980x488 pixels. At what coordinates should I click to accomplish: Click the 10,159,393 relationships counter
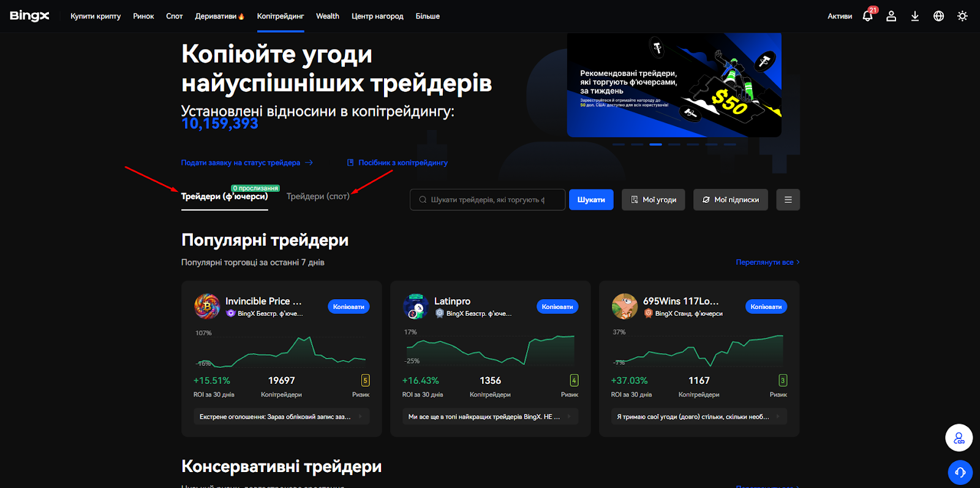pyautogui.click(x=220, y=124)
